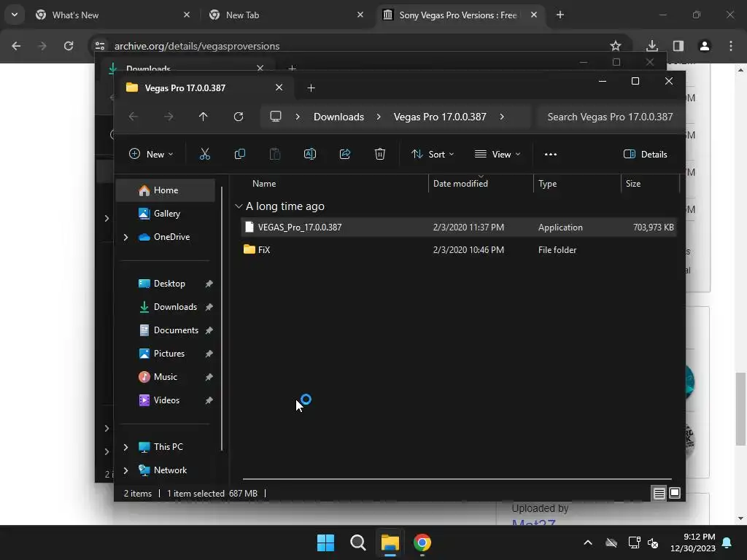The width and height of the screenshot is (747, 560).
Task: Open Chrome side panel icon
Action: 678,46
